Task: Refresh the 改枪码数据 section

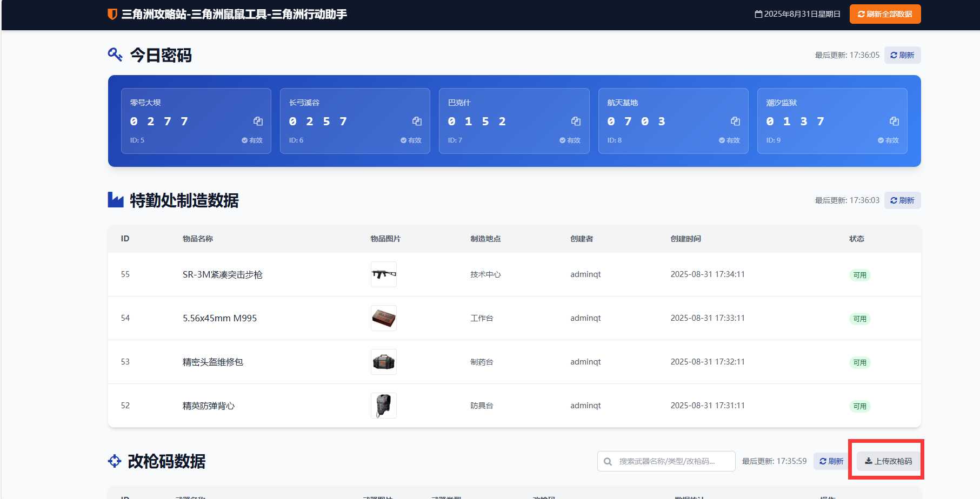Action: 831,461
